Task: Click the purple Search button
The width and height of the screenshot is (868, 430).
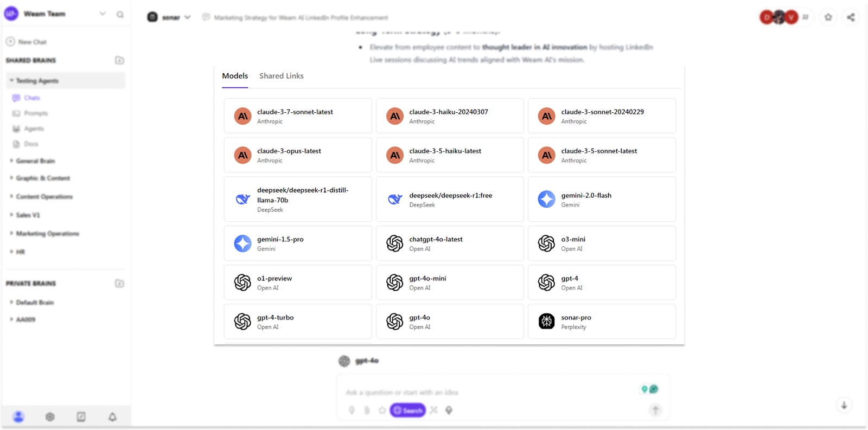Action: pos(407,410)
